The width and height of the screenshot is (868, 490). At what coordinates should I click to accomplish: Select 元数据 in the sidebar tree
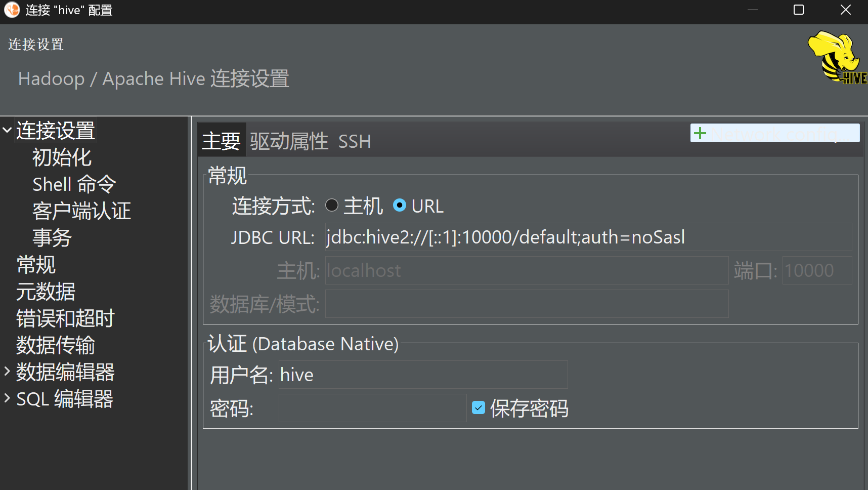point(46,292)
